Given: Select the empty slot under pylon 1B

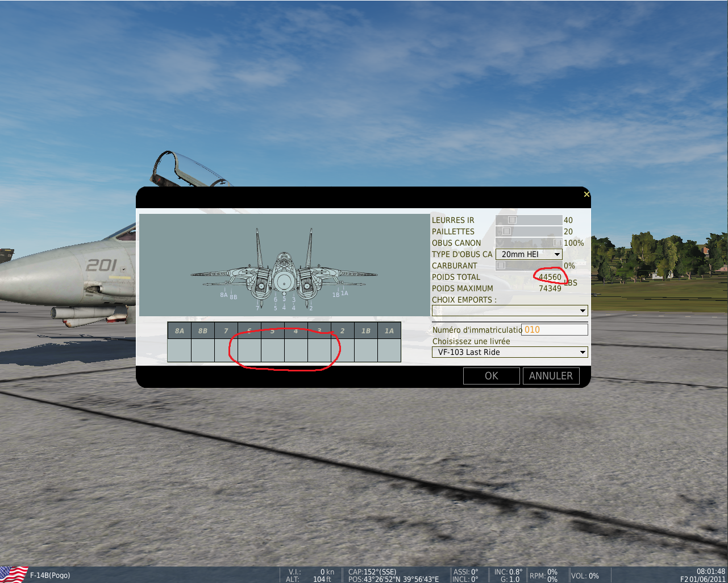Looking at the screenshot, I should coord(365,350).
